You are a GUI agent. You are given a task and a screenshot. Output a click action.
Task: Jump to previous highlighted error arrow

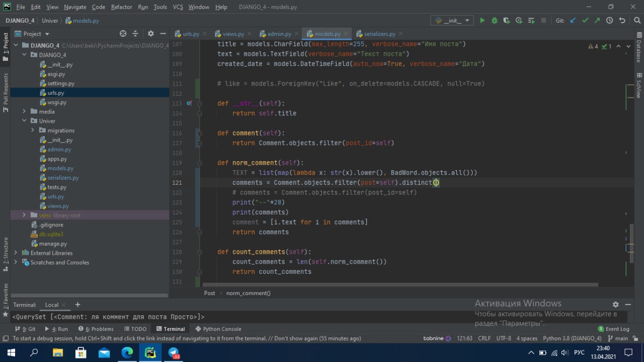coord(619,46)
